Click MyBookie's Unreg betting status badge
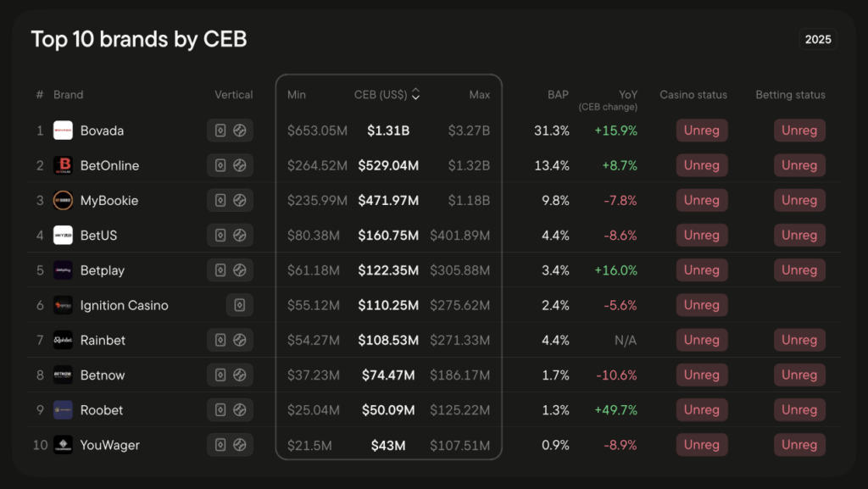This screenshot has width=868, height=489. (798, 200)
